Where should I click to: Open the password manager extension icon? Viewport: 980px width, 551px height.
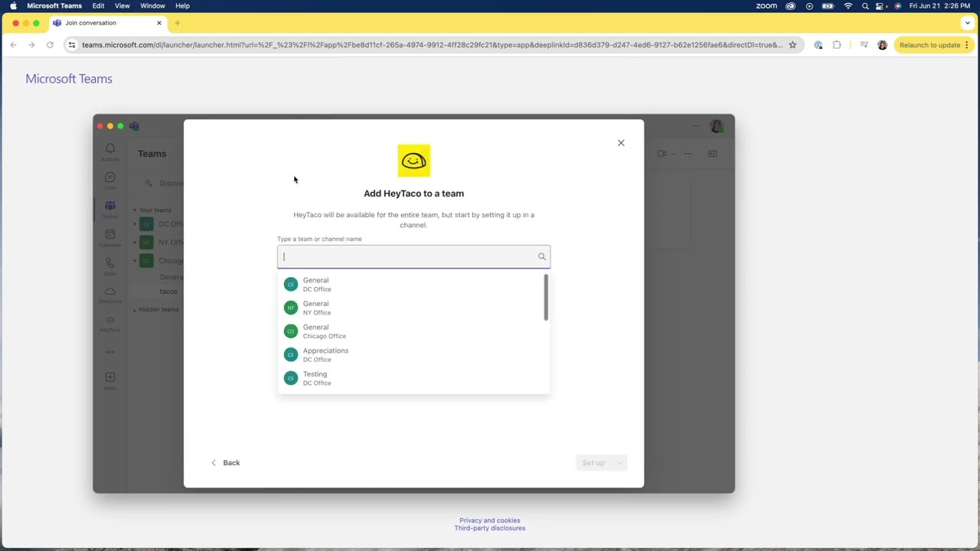[x=818, y=45]
